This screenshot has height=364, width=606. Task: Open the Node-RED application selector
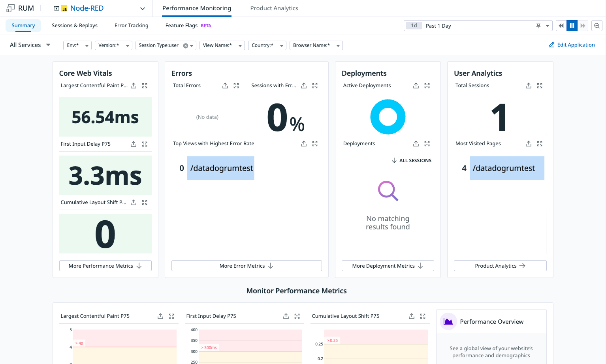pyautogui.click(x=100, y=8)
